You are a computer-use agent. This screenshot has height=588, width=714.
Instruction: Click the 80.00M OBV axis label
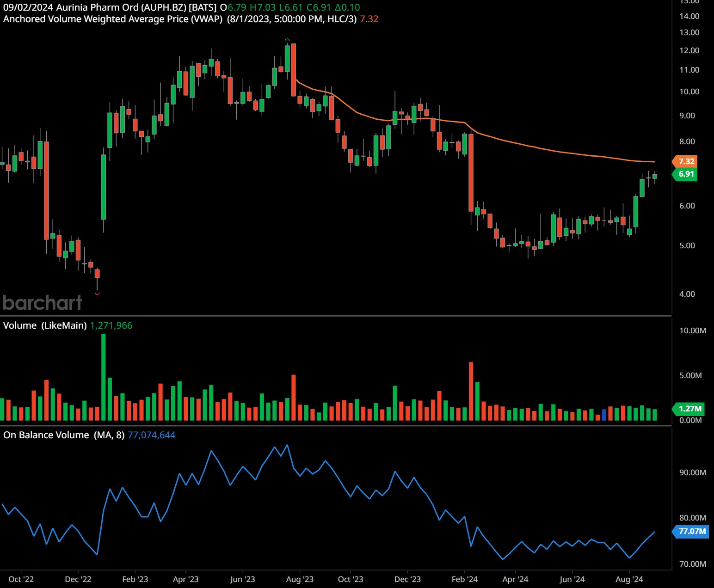click(x=692, y=518)
